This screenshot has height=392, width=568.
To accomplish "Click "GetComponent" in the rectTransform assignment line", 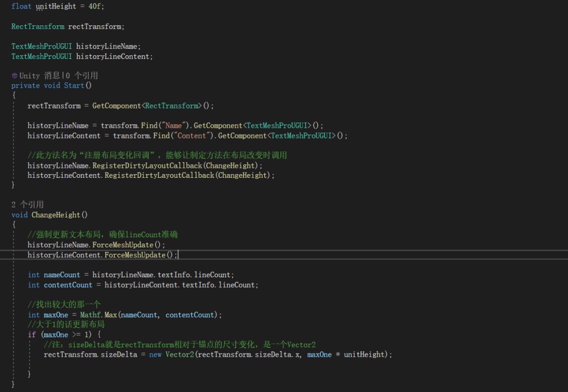I will [117, 106].
